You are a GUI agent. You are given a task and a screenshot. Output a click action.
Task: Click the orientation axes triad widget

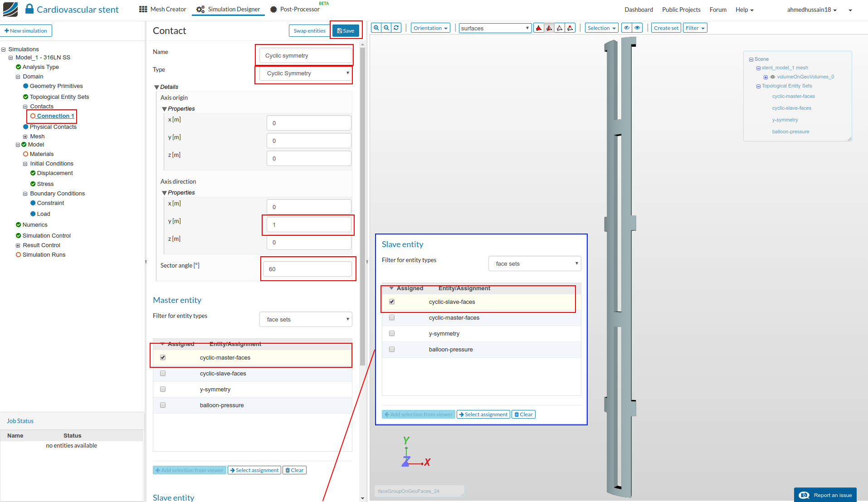416,452
